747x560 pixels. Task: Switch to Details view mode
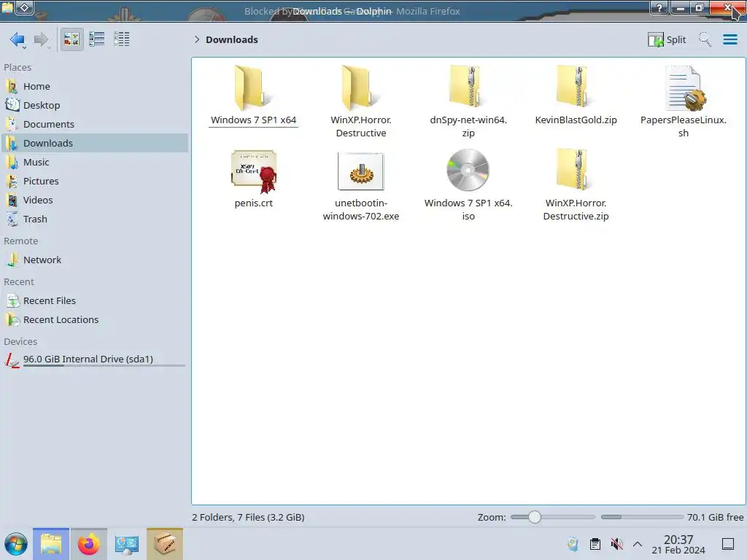[122, 39]
